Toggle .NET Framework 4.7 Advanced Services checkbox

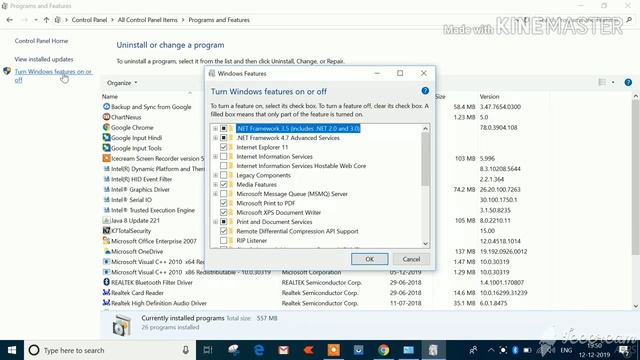click(223, 138)
